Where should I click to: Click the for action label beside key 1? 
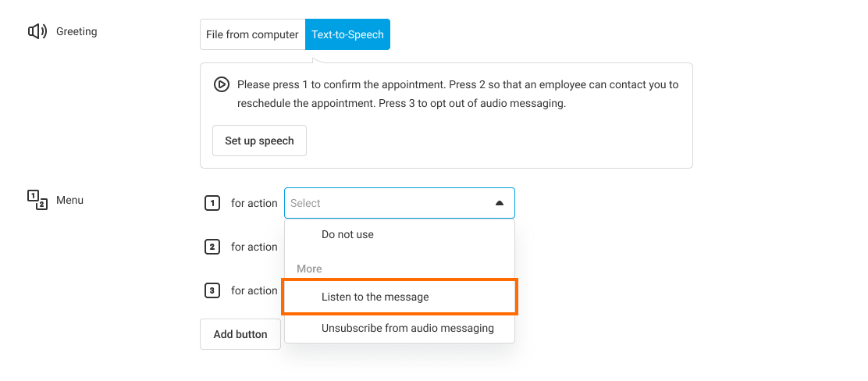[x=254, y=203]
